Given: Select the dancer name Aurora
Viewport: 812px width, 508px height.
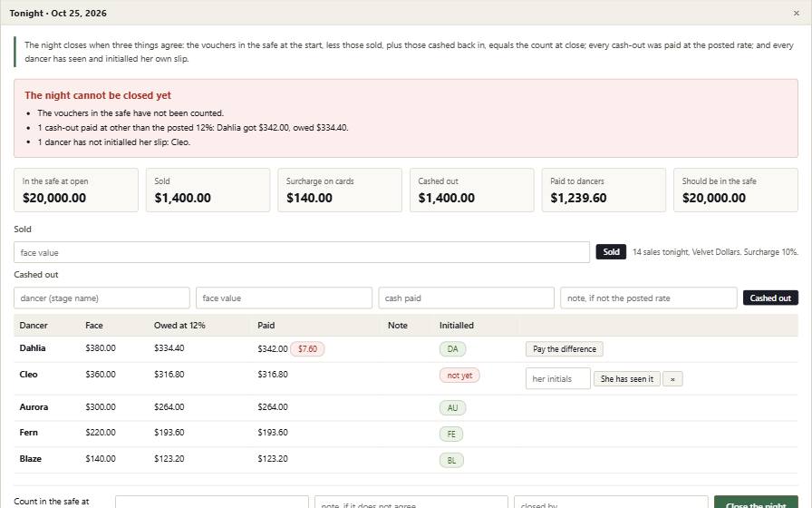Looking at the screenshot, I should pyautogui.click(x=34, y=407).
